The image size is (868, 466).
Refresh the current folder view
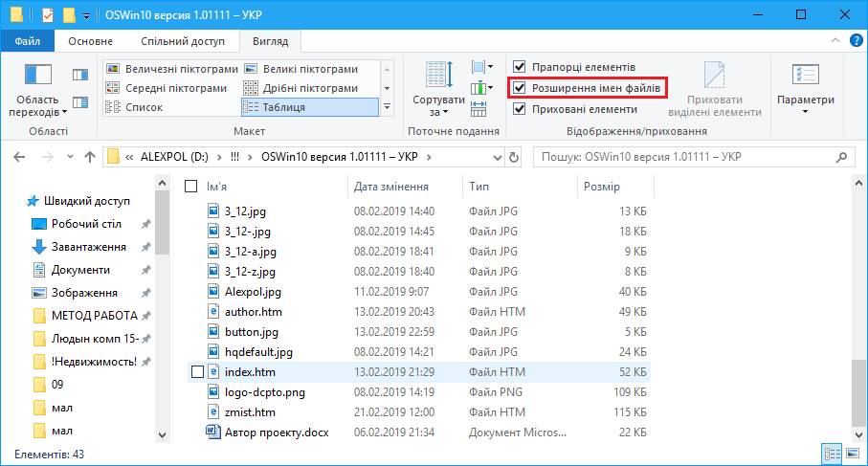tap(514, 158)
